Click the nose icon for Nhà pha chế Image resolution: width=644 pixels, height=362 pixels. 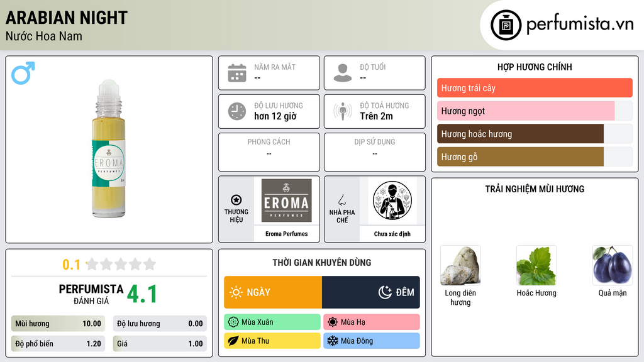[341, 200]
